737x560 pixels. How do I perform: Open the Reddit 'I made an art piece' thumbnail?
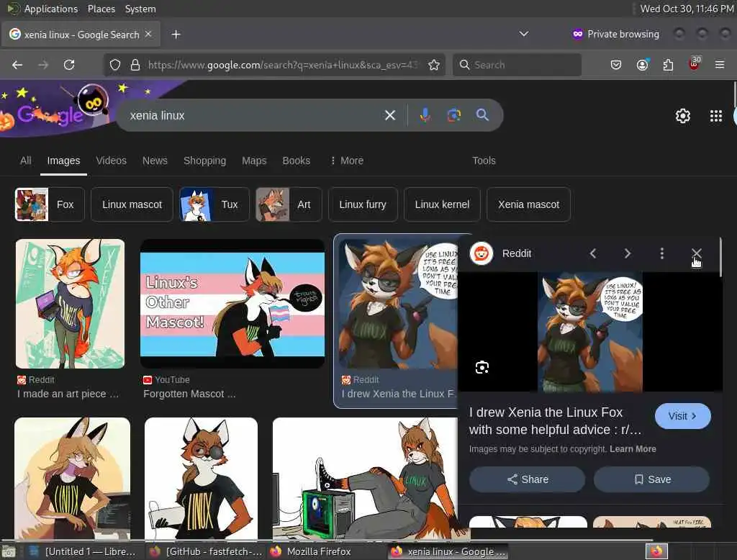pyautogui.click(x=70, y=304)
